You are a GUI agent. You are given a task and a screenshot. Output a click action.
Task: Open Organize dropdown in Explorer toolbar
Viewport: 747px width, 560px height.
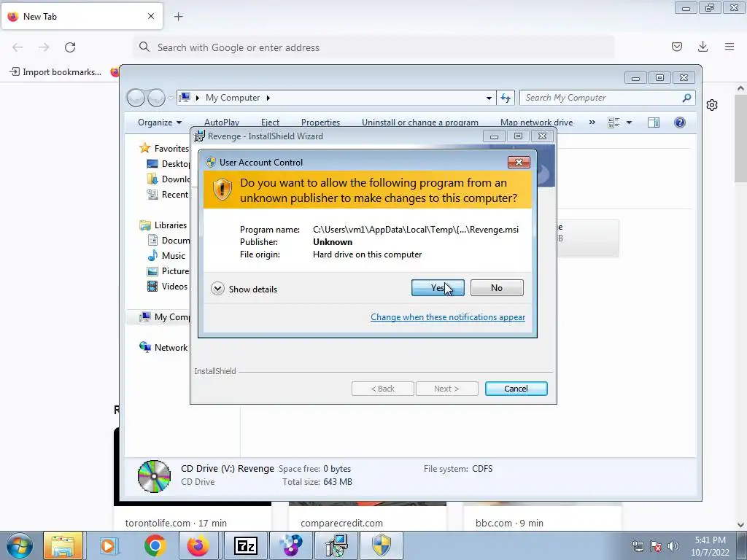click(x=160, y=122)
